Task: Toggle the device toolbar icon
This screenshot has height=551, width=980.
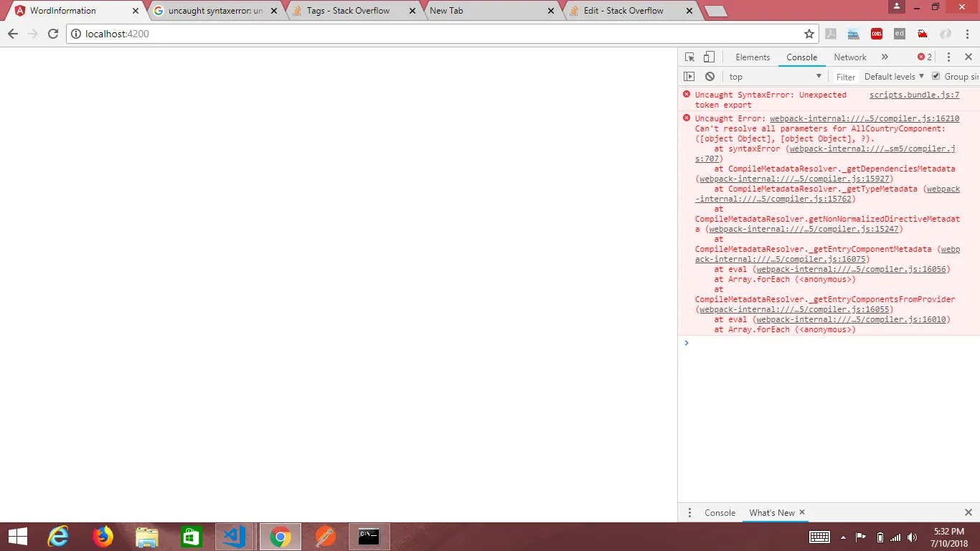Action: point(709,57)
